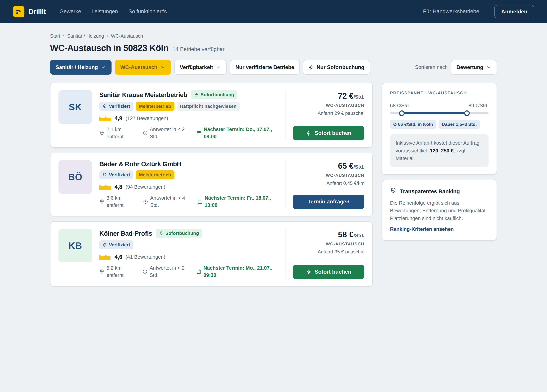Click the star rating icons of Kölner Bad-Profis
The image size is (547, 392).
pyautogui.click(x=105, y=257)
